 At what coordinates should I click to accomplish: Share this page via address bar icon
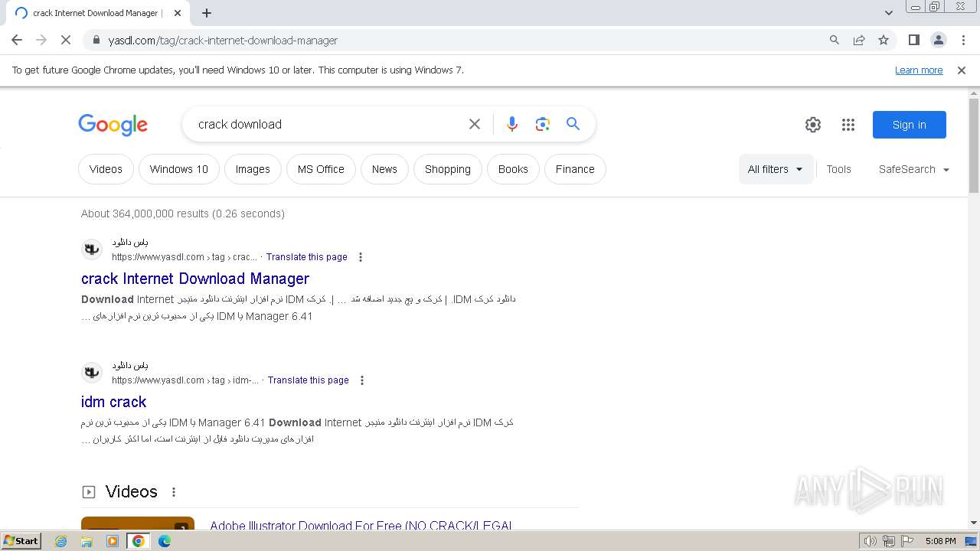click(859, 40)
